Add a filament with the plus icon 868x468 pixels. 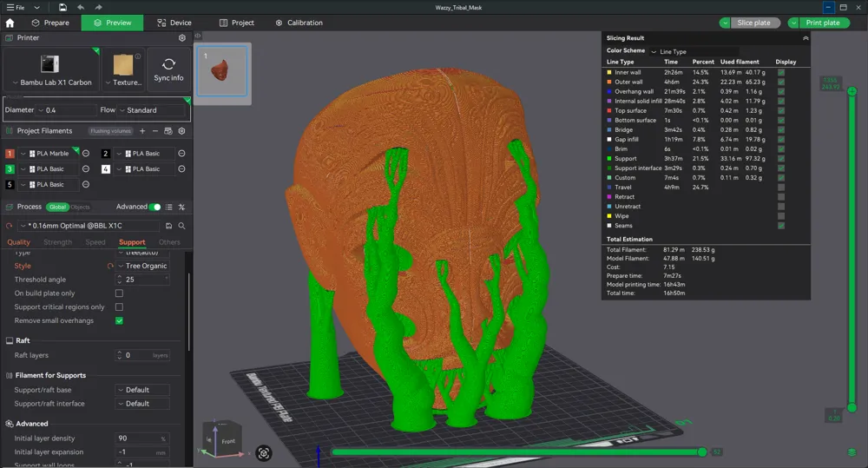142,131
